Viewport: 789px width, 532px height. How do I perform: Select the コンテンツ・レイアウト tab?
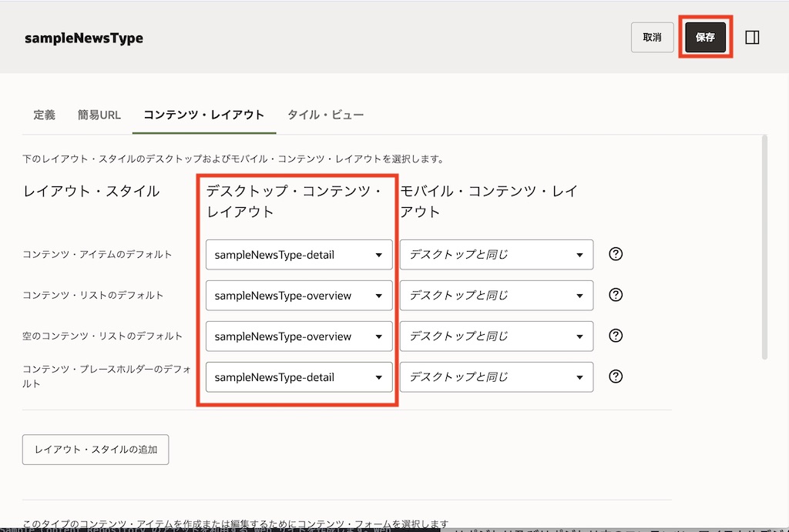(203, 115)
